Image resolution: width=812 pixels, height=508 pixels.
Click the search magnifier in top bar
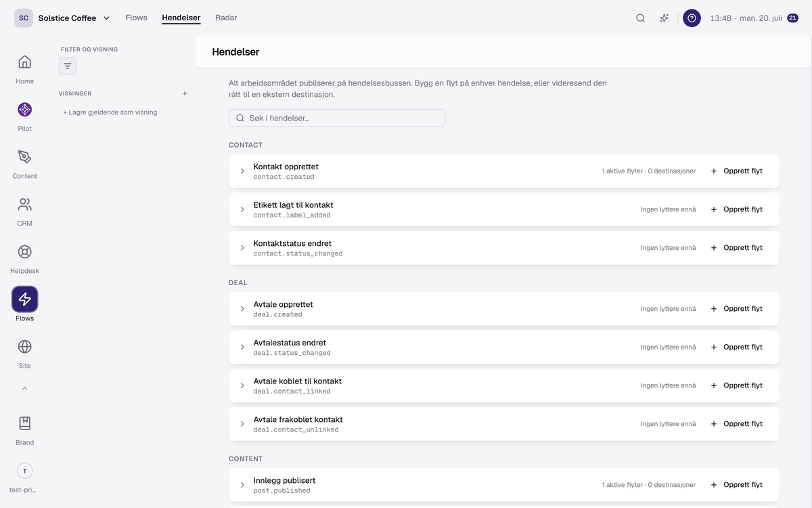click(x=640, y=18)
